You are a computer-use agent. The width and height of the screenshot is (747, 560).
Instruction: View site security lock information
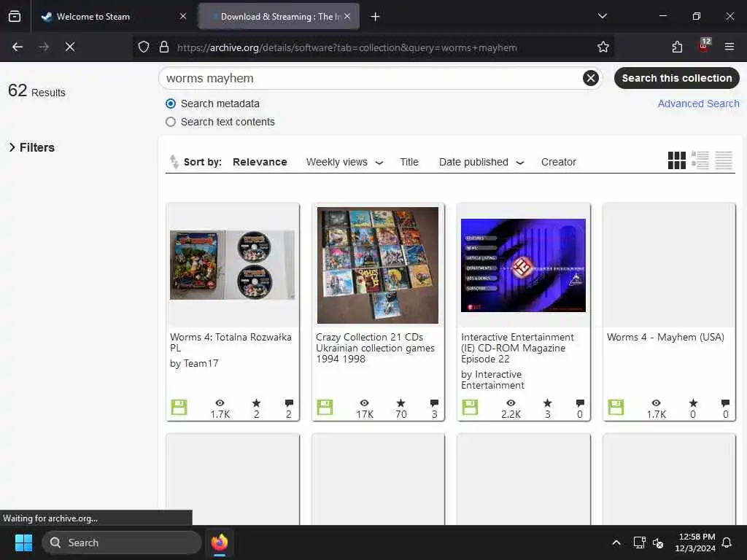164,47
